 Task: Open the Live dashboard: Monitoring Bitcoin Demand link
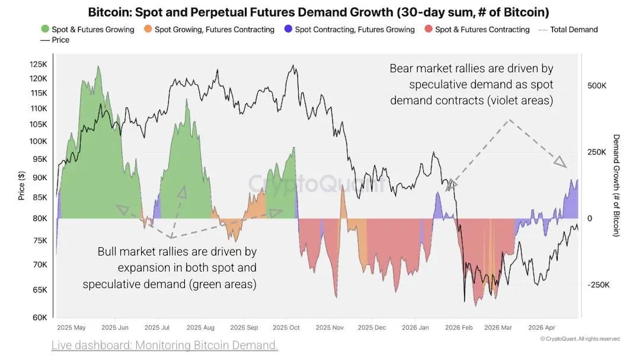(x=165, y=345)
